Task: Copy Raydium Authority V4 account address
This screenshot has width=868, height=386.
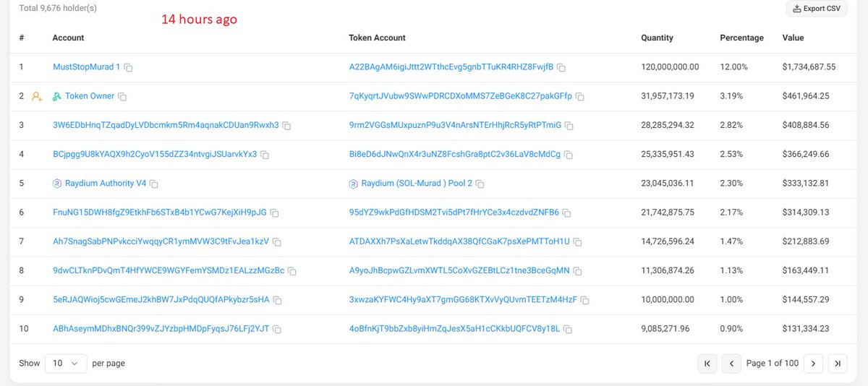Action: pyautogui.click(x=154, y=184)
